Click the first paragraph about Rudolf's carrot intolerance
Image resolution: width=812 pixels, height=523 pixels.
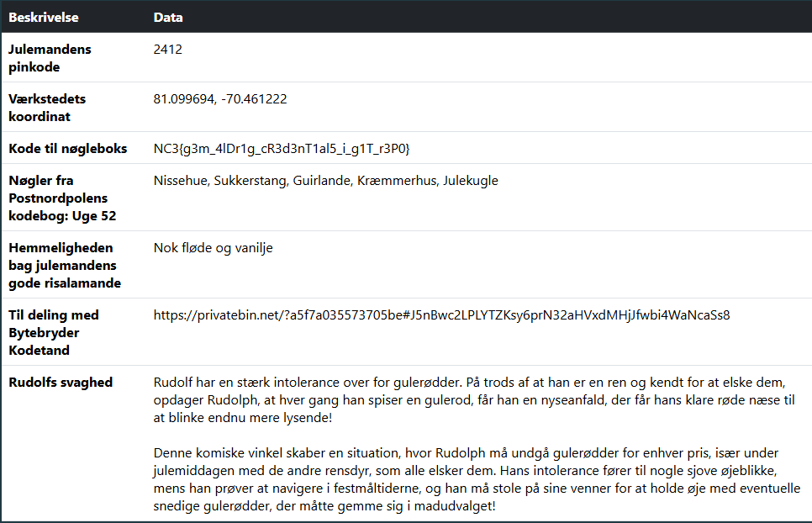point(473,400)
